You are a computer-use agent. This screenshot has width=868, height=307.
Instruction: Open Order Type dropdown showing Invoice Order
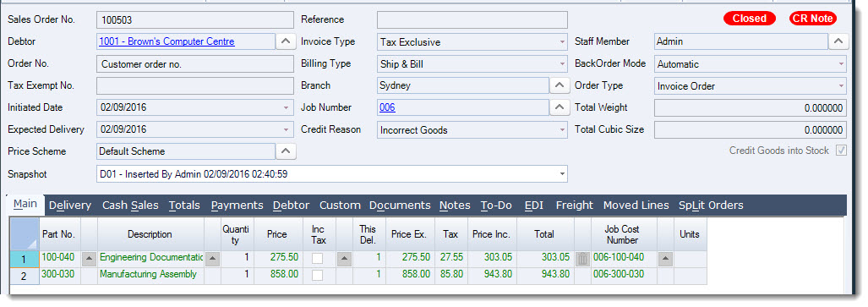tap(842, 86)
